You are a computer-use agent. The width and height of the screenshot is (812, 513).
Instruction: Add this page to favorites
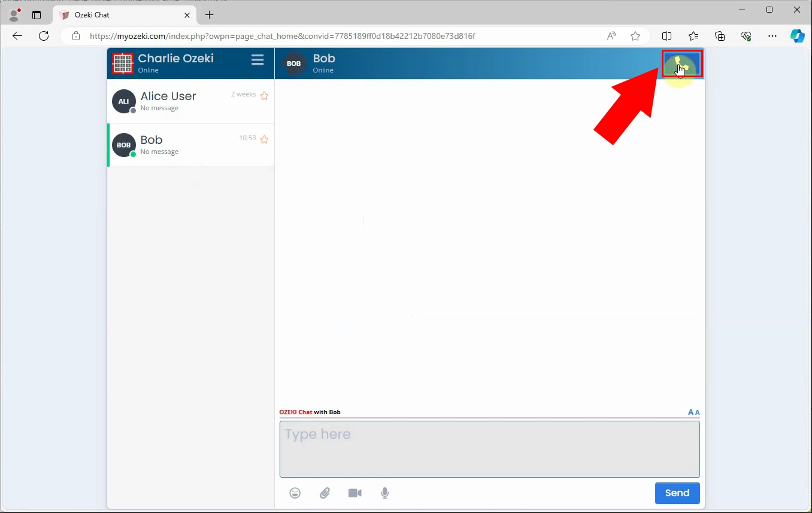pyautogui.click(x=635, y=36)
